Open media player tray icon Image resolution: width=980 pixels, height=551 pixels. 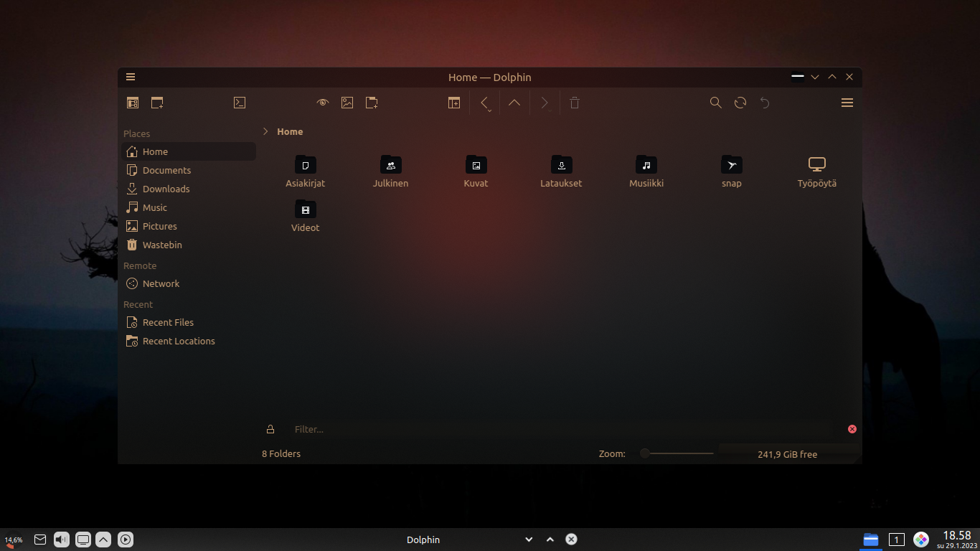[125, 540]
